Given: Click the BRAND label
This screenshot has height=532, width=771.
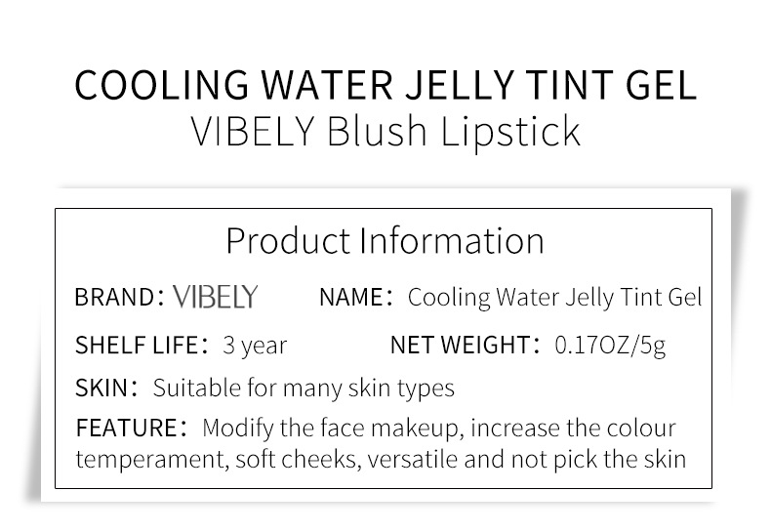Looking at the screenshot, I should click(x=114, y=297).
